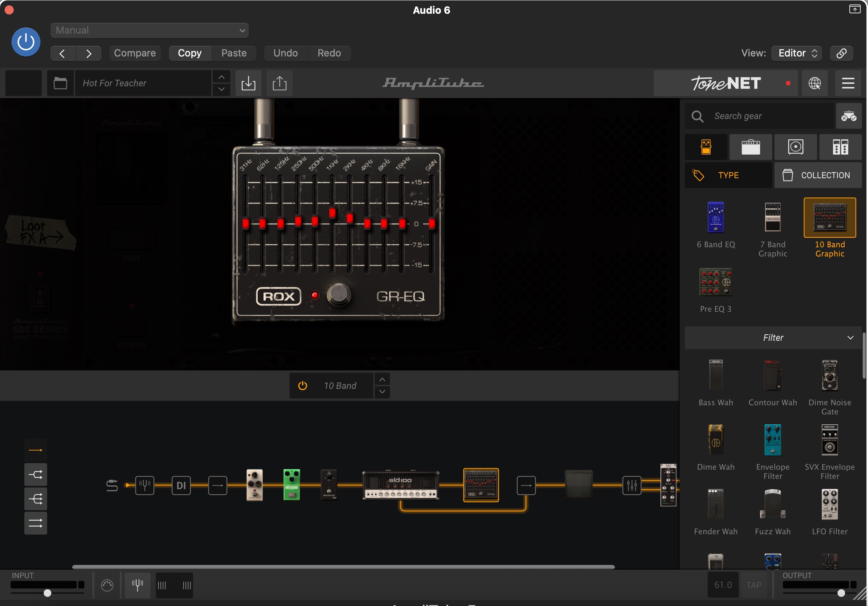Viewport: 868px width, 606px height.
Task: Open the hamburger main menu
Action: coord(848,83)
